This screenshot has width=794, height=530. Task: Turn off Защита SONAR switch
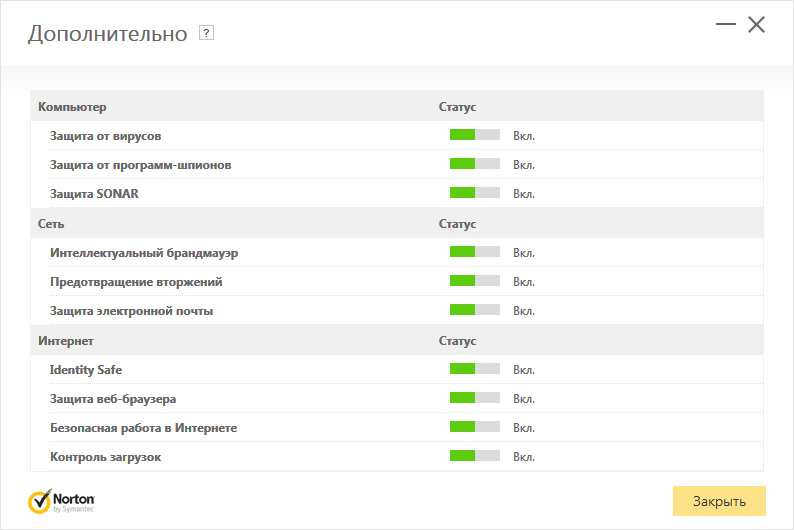pyautogui.click(x=475, y=193)
